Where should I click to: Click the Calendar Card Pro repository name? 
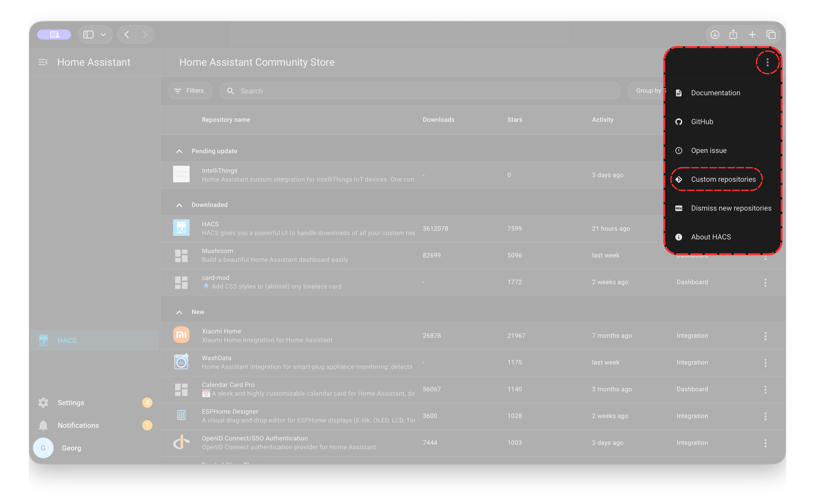(228, 385)
